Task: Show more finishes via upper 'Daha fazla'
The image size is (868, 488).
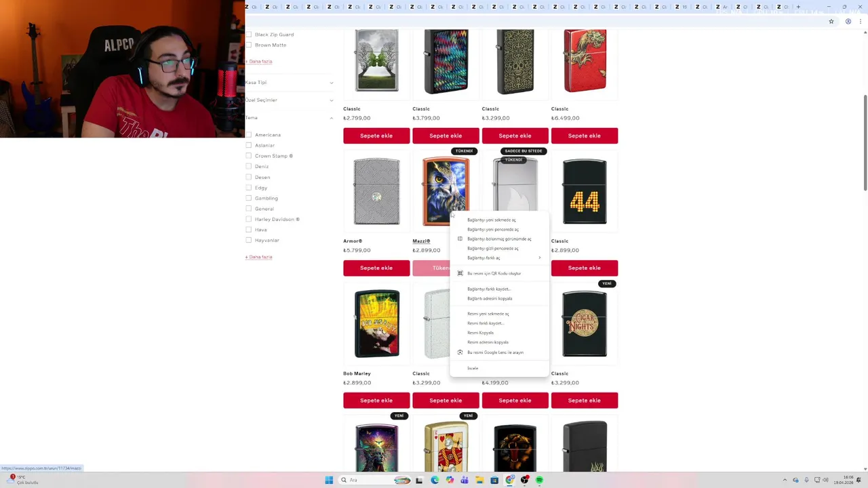Action: [x=259, y=61]
